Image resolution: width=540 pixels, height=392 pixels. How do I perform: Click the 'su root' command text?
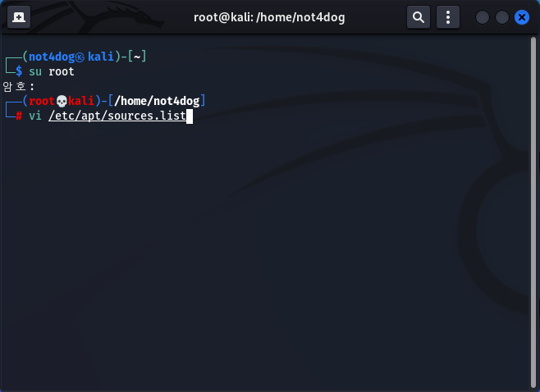point(52,71)
